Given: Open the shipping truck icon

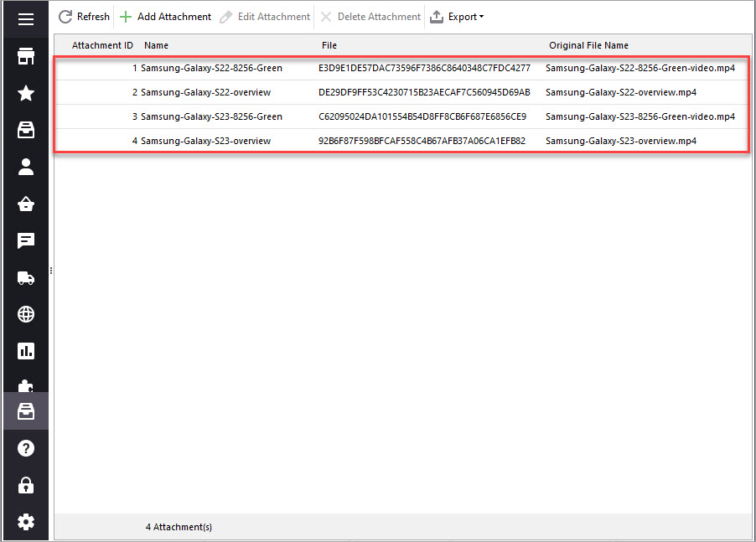Looking at the screenshot, I should point(26,278).
